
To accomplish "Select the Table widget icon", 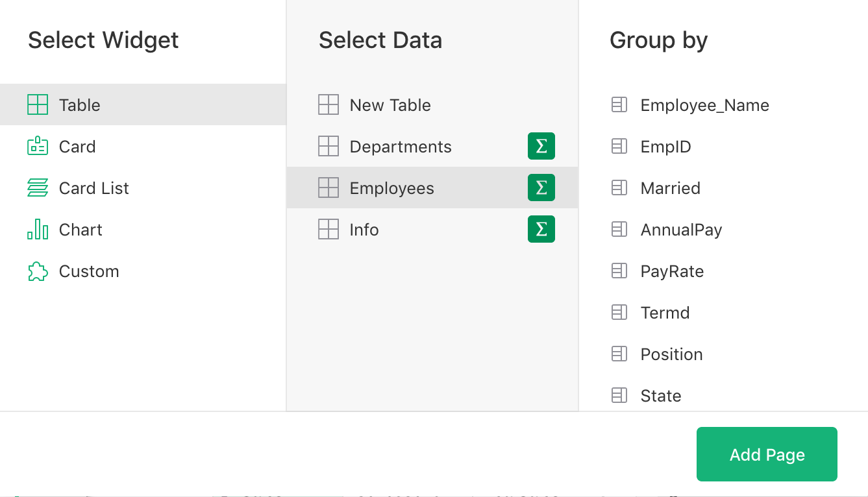I will point(37,104).
